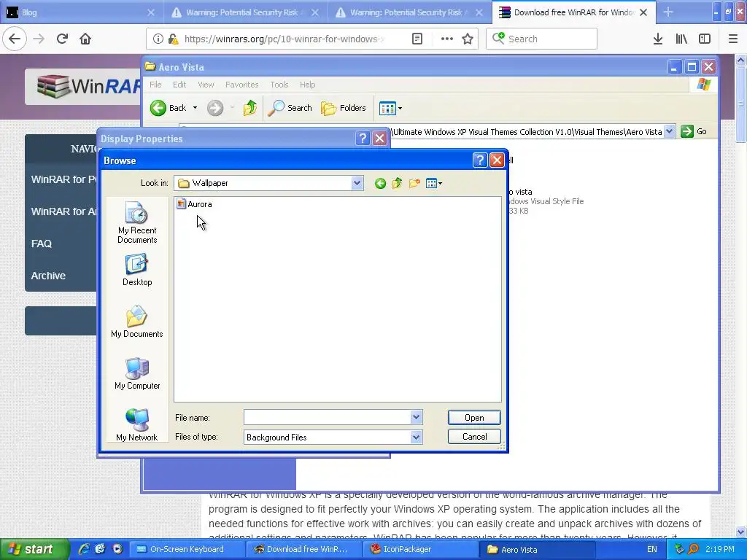This screenshot has height=560, width=747.
Task: Open Help menu in Aero Vista window
Action: click(x=307, y=85)
